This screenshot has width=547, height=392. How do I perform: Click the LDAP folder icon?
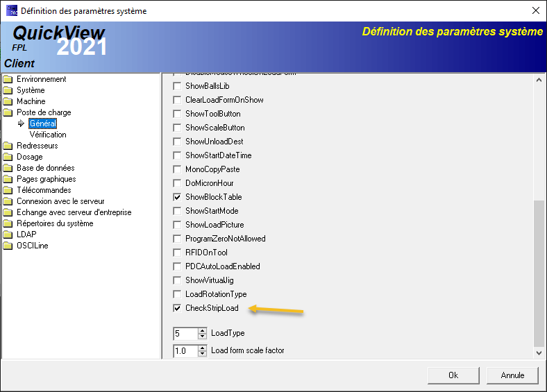[8, 235]
